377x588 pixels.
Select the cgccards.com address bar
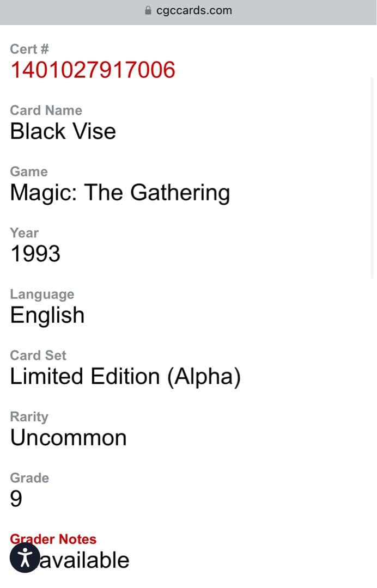tap(194, 10)
